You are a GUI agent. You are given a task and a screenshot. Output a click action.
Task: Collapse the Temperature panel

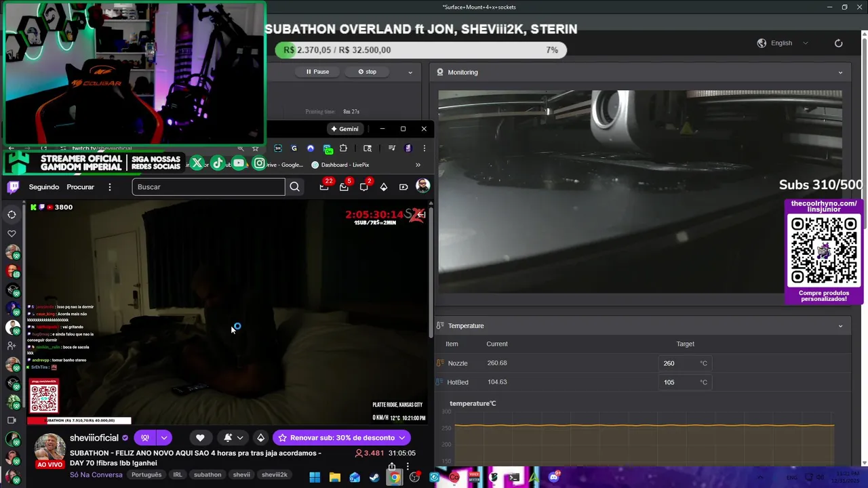[840, 326]
